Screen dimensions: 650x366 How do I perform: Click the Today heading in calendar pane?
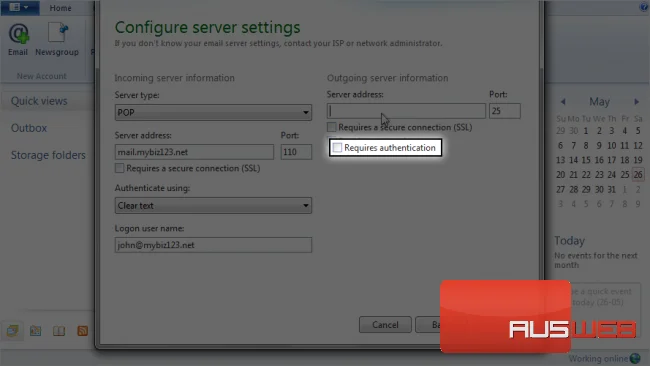pos(570,240)
